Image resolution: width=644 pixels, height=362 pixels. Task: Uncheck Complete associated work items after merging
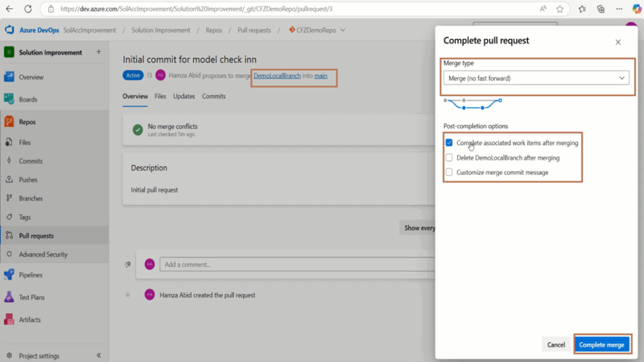click(449, 143)
